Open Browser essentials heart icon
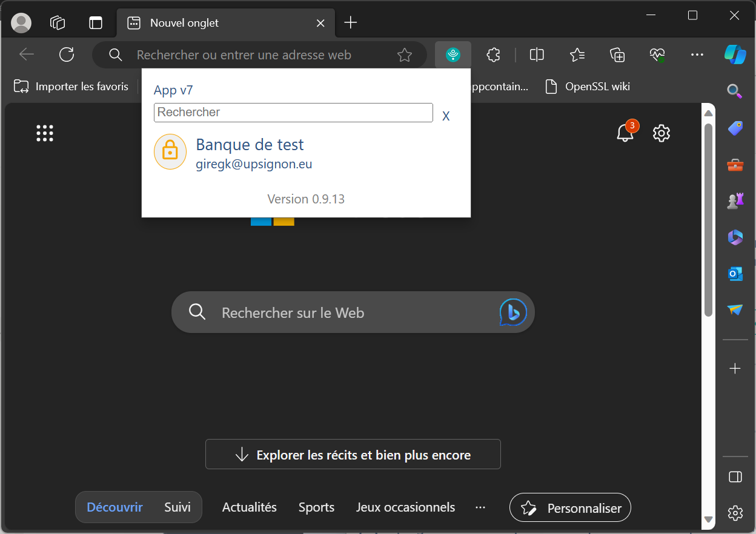Screen dimensions: 756x534 (657, 55)
